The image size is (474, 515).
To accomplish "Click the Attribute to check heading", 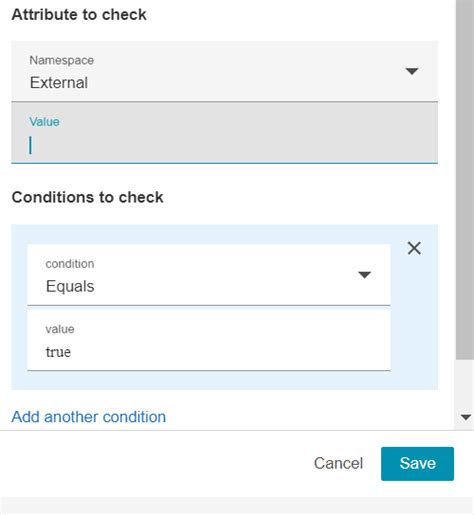I will pos(79,15).
